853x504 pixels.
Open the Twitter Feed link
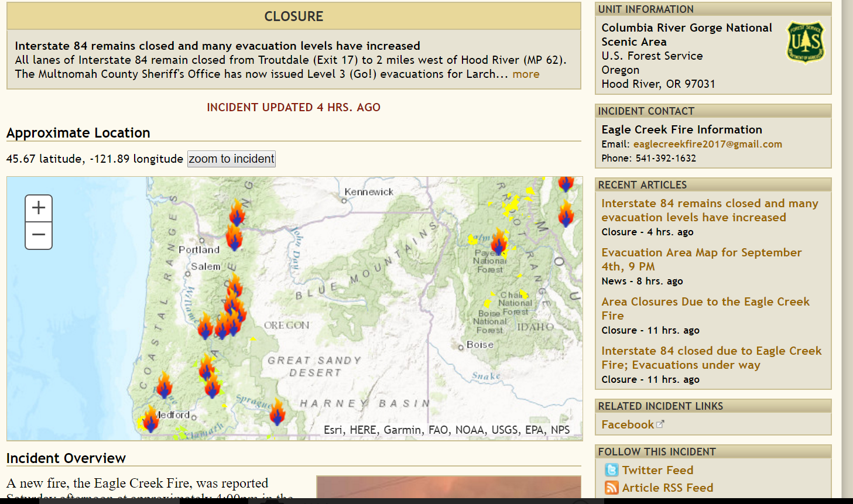(657, 470)
